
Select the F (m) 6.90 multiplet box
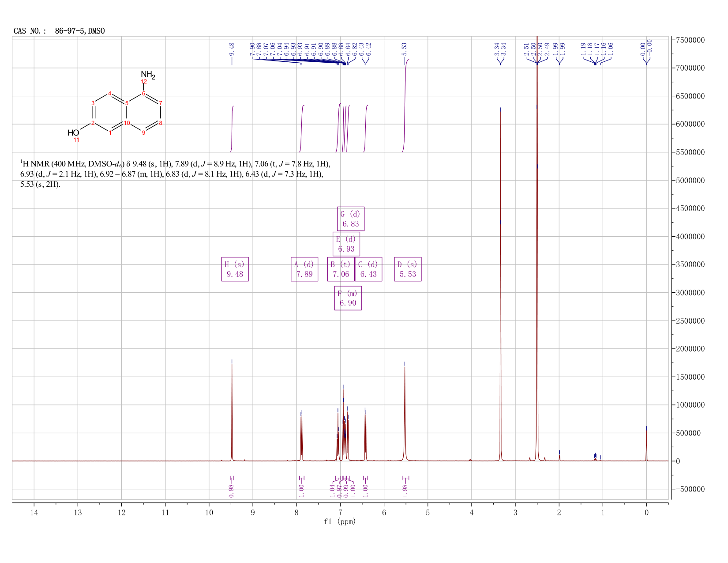click(348, 299)
